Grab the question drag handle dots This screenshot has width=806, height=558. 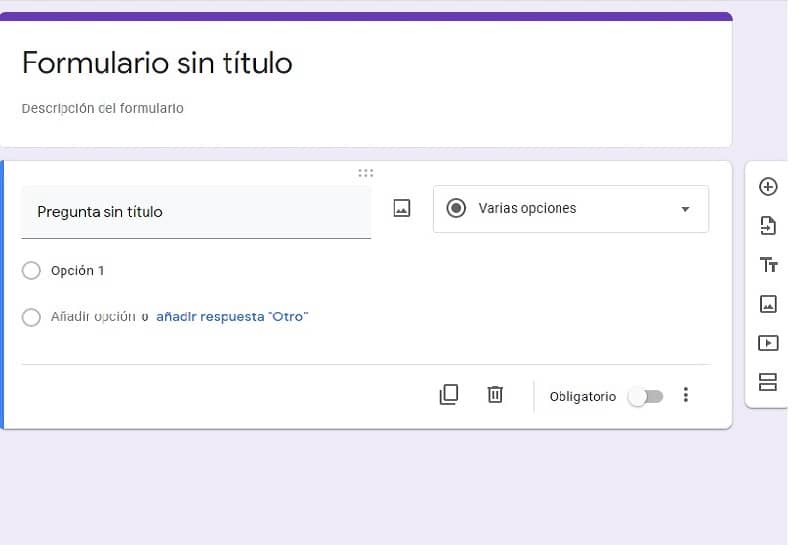click(365, 173)
